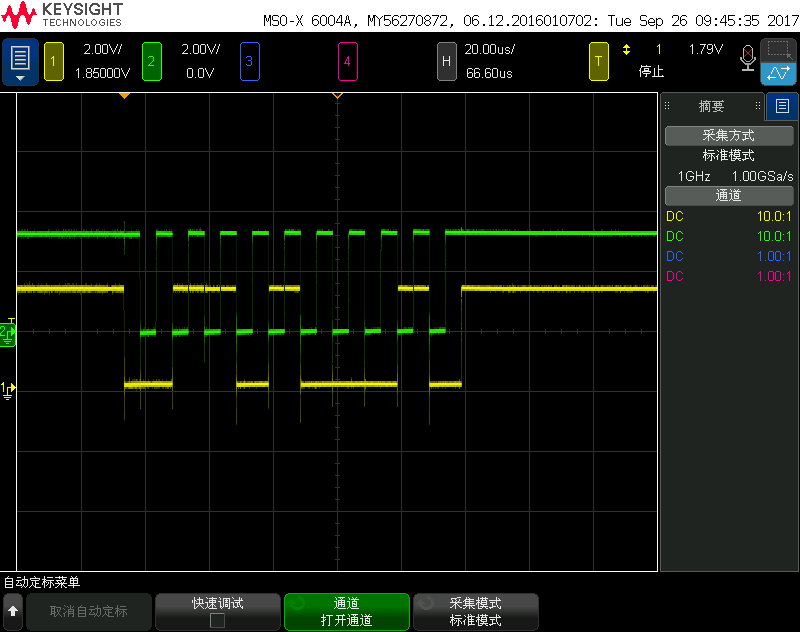Open trigger T settings button
The image size is (800, 632).
(598, 62)
